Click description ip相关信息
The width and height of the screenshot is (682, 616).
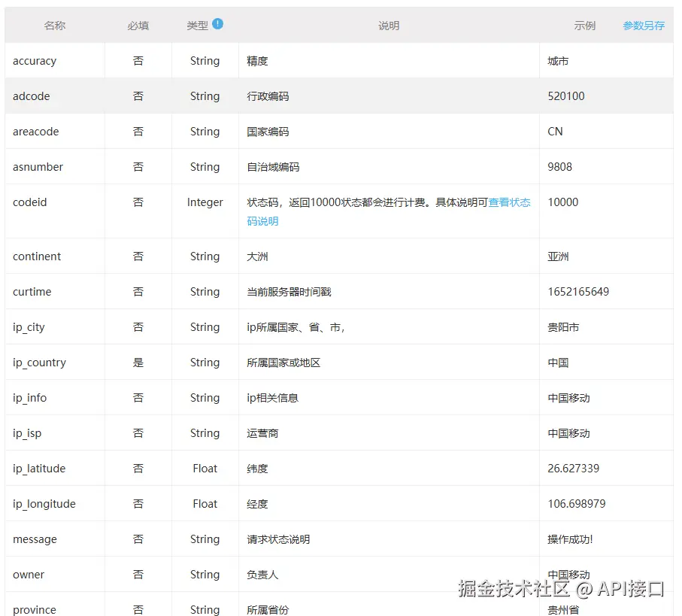(x=272, y=398)
